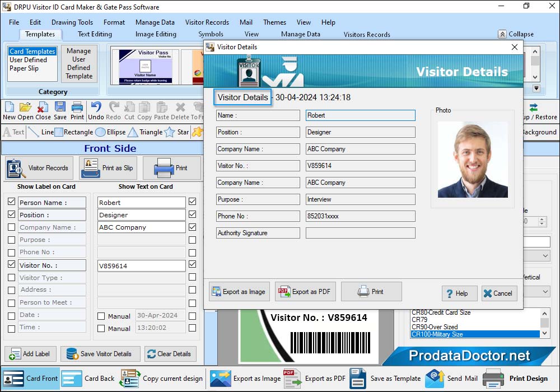Click bottom bar Export as Image

coord(245,379)
